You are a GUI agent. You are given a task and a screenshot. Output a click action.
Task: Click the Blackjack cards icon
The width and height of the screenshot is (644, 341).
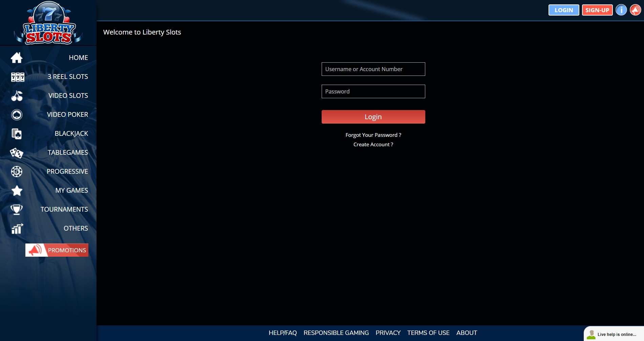tap(17, 134)
